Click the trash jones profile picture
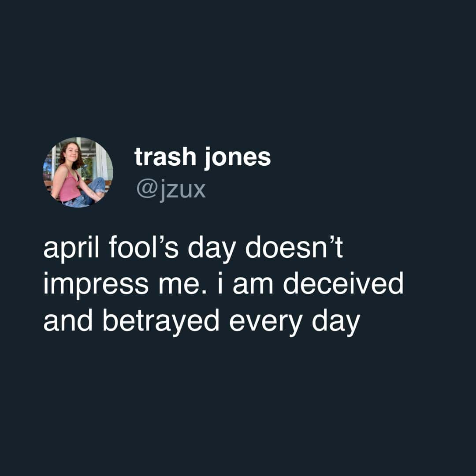This screenshot has width=476, height=476. (78, 173)
